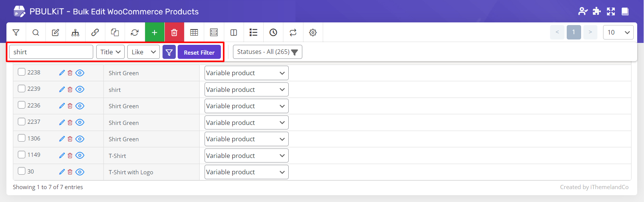This screenshot has height=202, width=644.
Task: View product 2239 using the eye icon
Action: point(80,90)
